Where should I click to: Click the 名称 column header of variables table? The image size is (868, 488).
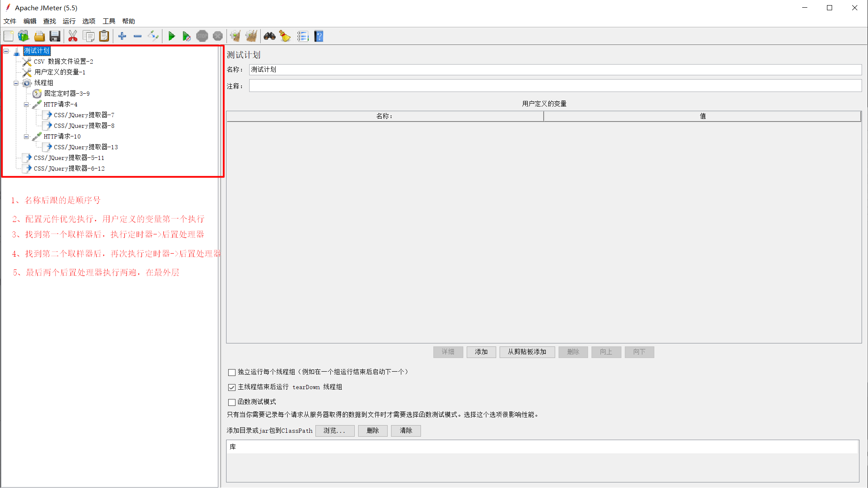(385, 116)
